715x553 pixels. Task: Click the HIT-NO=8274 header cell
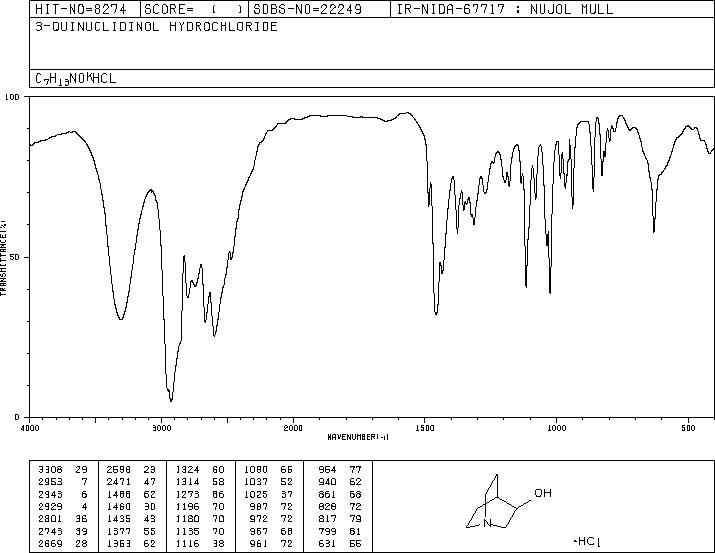pos(81,9)
